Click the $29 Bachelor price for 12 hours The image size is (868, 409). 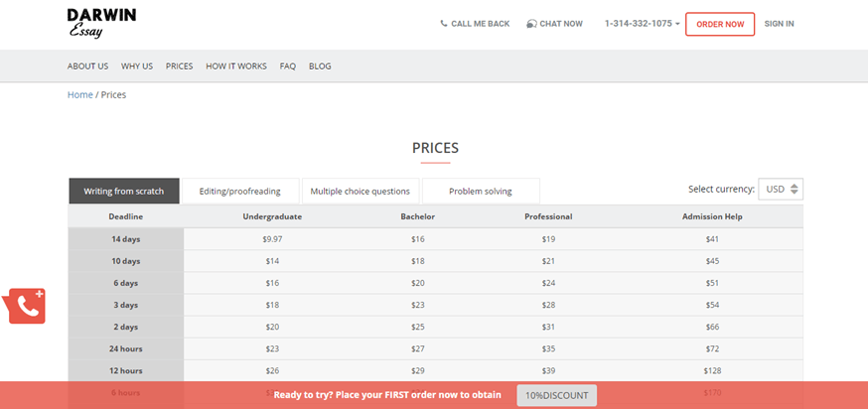[x=418, y=371]
